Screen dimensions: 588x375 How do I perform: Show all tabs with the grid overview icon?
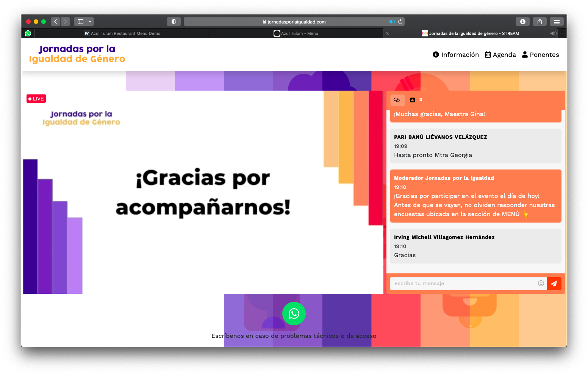pos(557,22)
